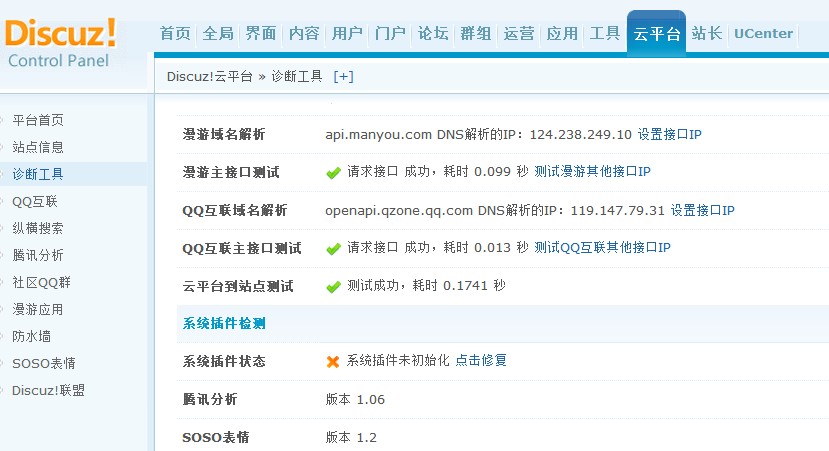The height and width of the screenshot is (451, 829).
Task: Open the 首页 top navigation tab
Action: 175,34
